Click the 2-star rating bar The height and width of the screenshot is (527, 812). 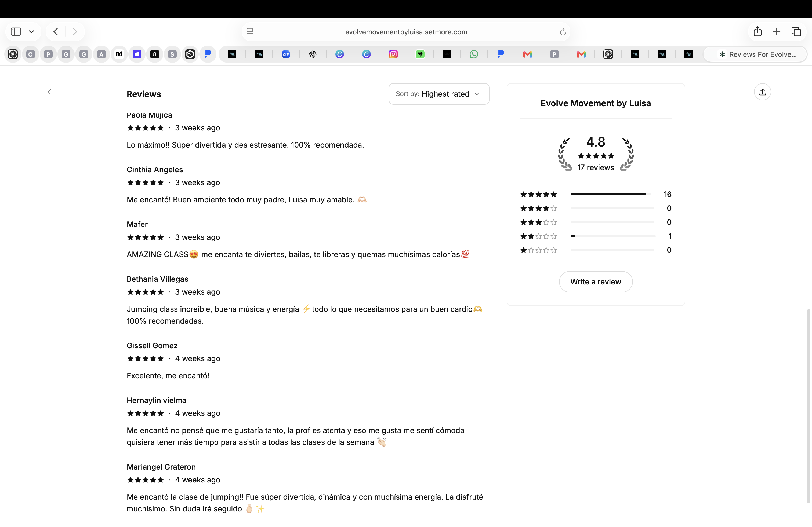point(613,236)
